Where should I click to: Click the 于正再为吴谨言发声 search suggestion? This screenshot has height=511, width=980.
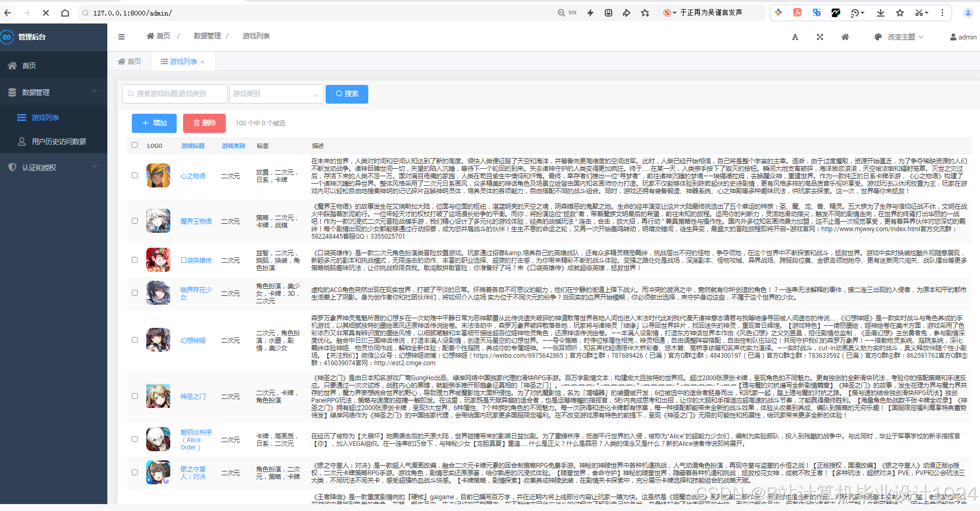[x=710, y=13]
